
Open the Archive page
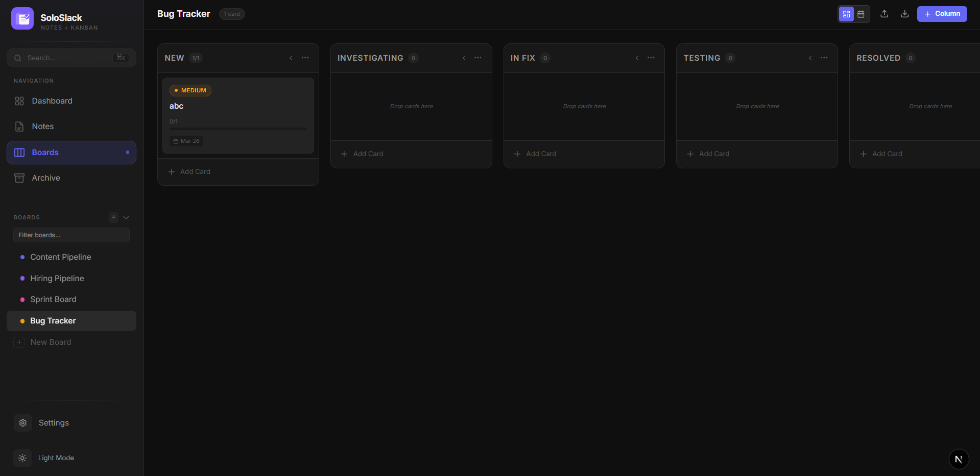point(71,178)
